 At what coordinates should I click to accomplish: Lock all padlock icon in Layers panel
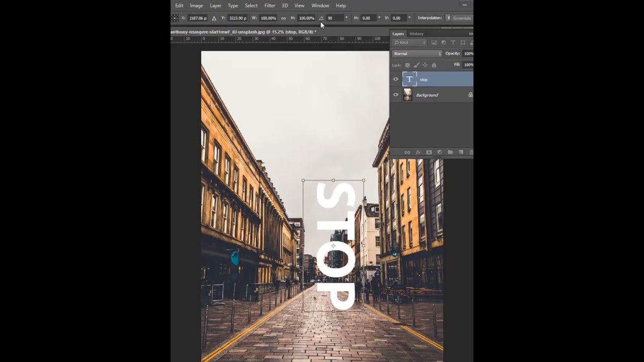[x=434, y=65]
